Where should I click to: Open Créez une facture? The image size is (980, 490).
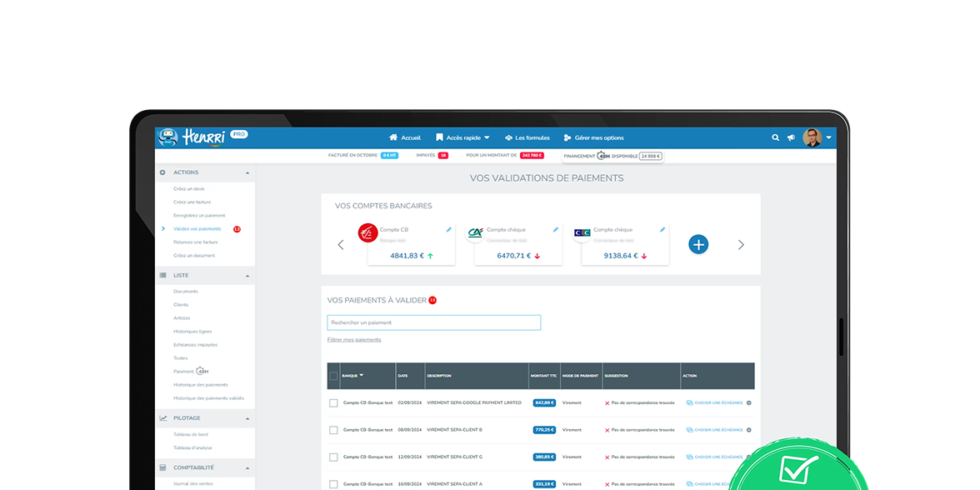point(192,202)
